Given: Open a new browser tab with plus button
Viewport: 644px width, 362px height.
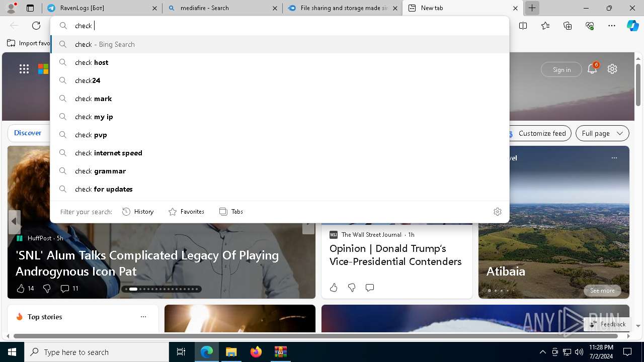Looking at the screenshot, I should (x=532, y=8).
